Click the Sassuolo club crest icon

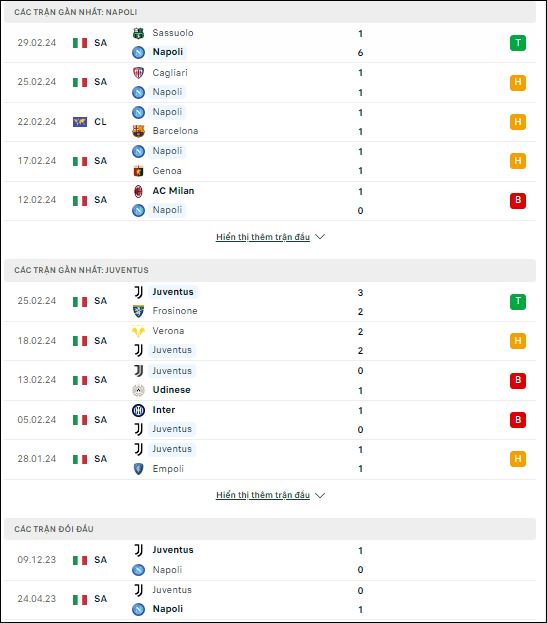[x=138, y=33]
